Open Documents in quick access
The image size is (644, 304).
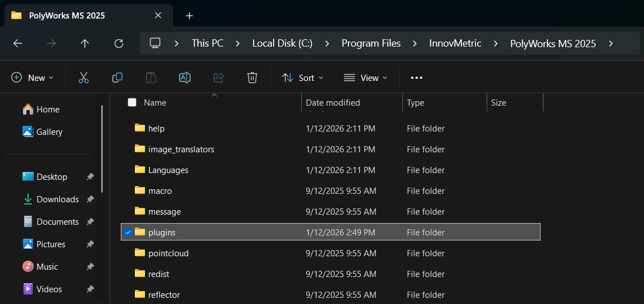coord(51,222)
